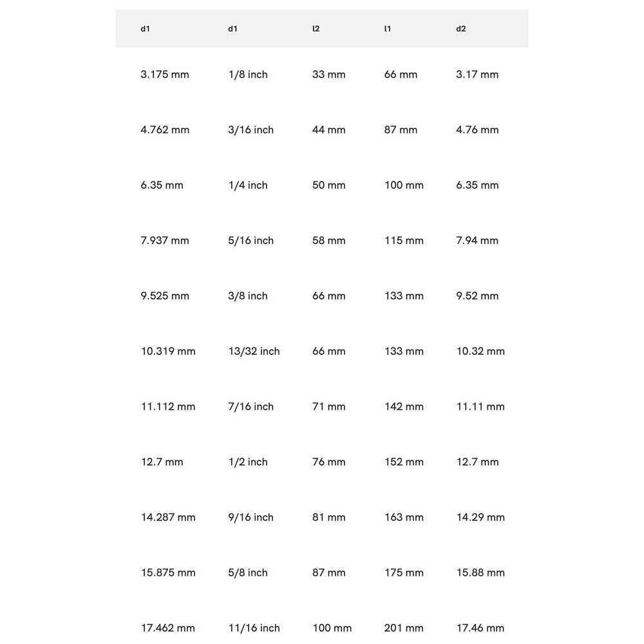Select the 7.937 mm diameter cell

(165, 241)
